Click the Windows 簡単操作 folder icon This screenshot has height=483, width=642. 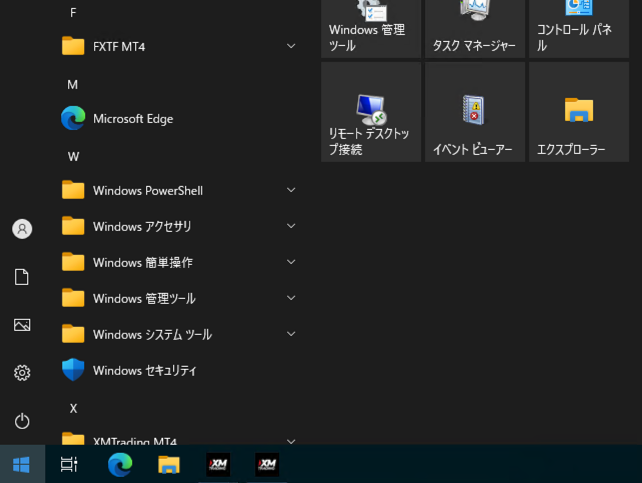click(73, 262)
